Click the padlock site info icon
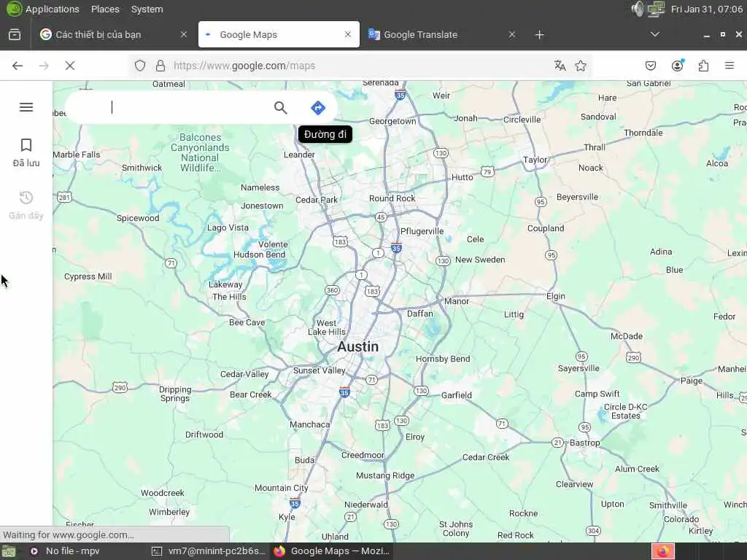747x560 pixels. [160, 66]
